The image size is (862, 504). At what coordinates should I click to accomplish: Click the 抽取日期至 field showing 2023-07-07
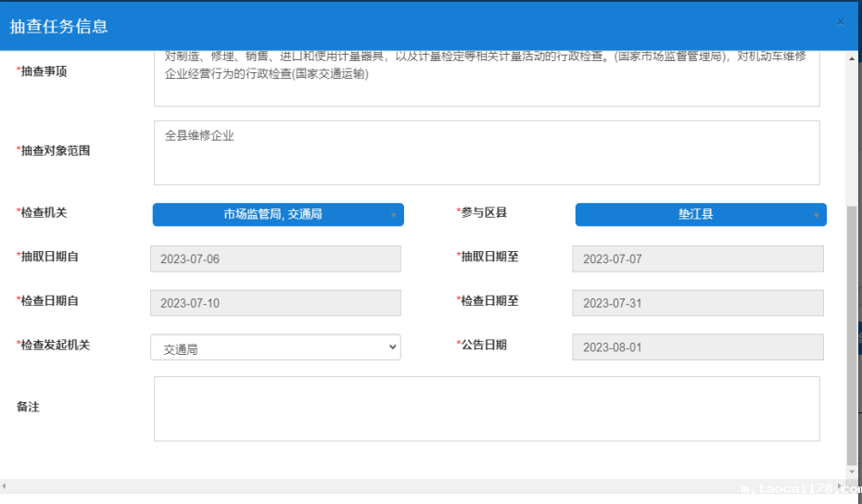tap(697, 258)
